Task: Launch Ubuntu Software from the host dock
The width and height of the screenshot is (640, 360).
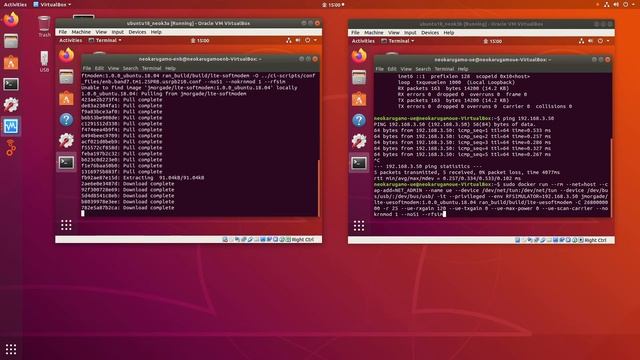Action: 11,63
